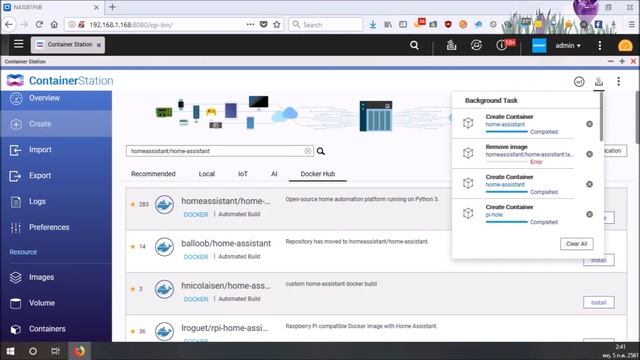The width and height of the screenshot is (640, 360).
Task: Open Firefox page actions ellipsis
Action: (250, 24)
